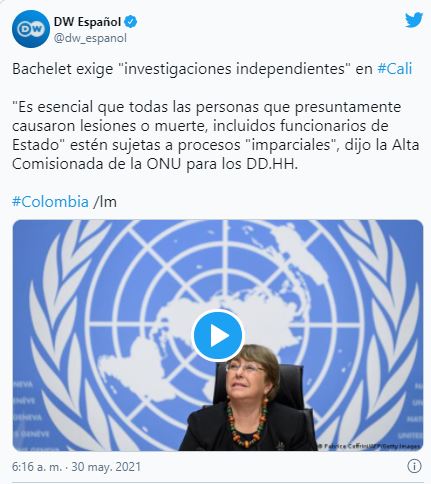This screenshot has width=431, height=484.
Task: Click the @dw_espanol handle
Action: click(x=90, y=38)
